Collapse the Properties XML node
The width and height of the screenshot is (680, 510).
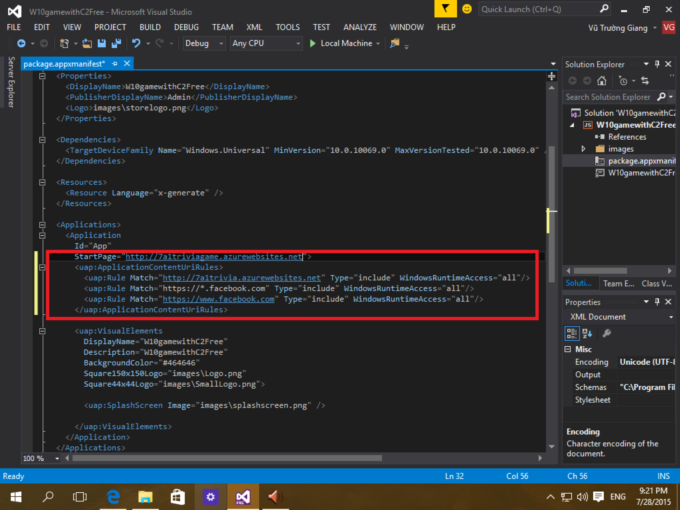[42, 76]
